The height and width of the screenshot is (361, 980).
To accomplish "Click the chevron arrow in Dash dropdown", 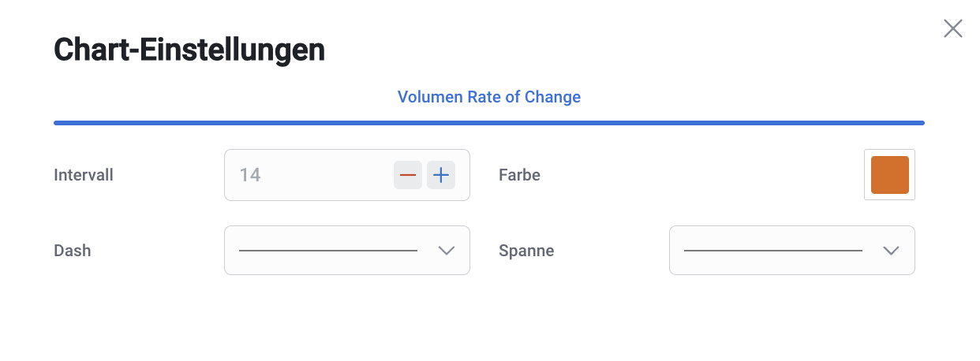I will [447, 251].
